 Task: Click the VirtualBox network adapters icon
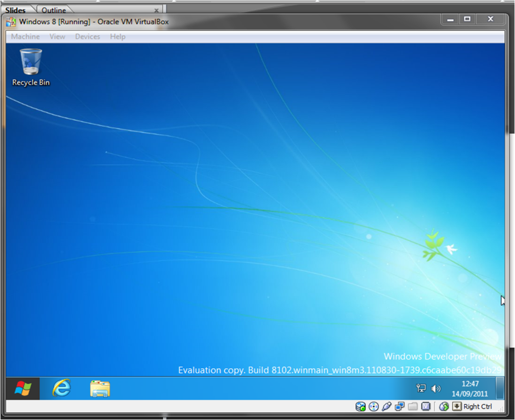coord(400,406)
